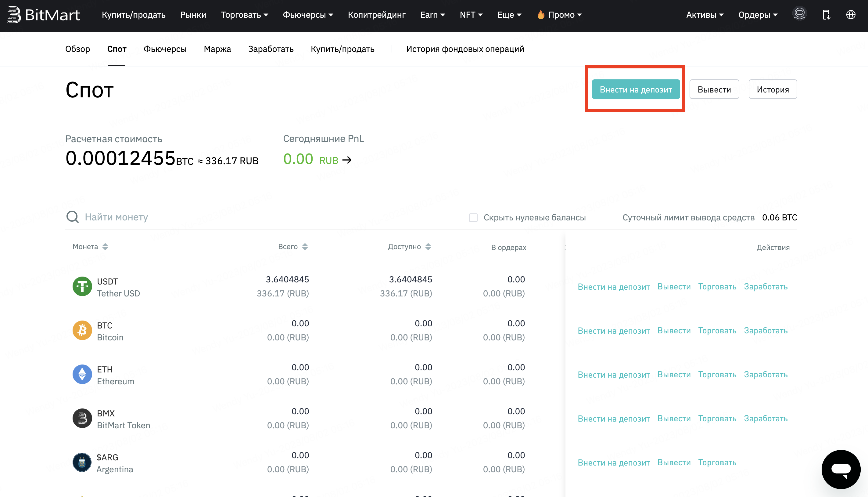The image size is (868, 497).
Task: Toggle Скрыть нулевые балансы checkbox
Action: pyautogui.click(x=473, y=217)
